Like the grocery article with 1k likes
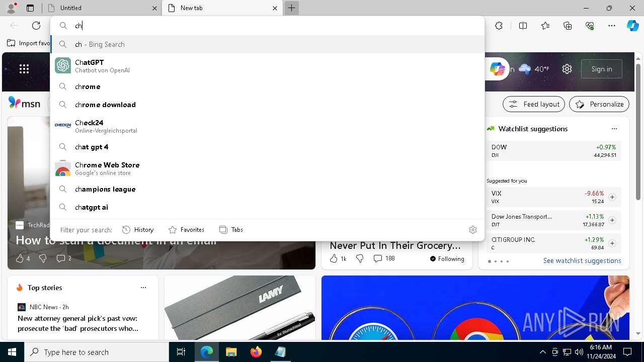The image size is (644, 362). pos(338,258)
